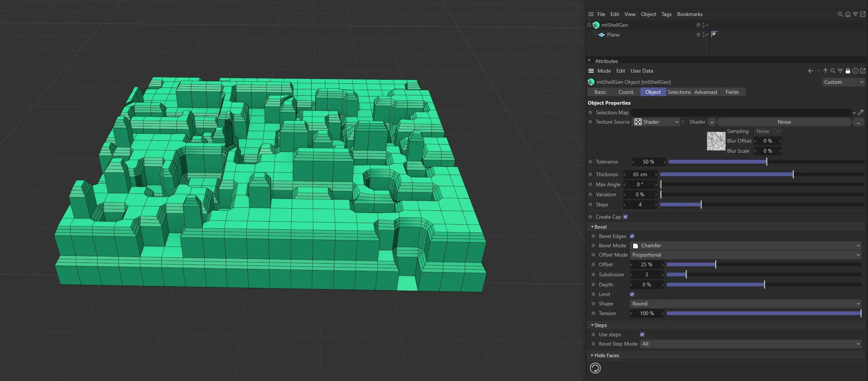This screenshot has height=381, width=868.
Task: Toggle the Create Cap checkbox
Action: pos(625,217)
